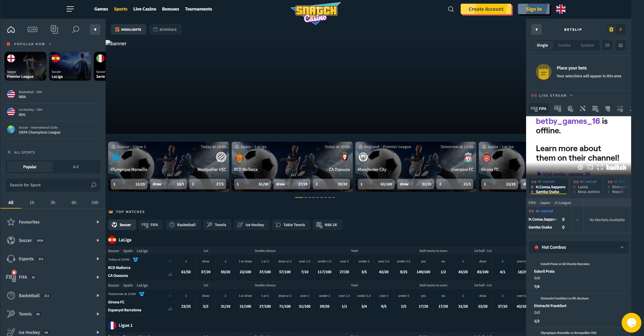644x336 pixels.
Task: Open the yellow betslip list icon
Action: point(611,29)
